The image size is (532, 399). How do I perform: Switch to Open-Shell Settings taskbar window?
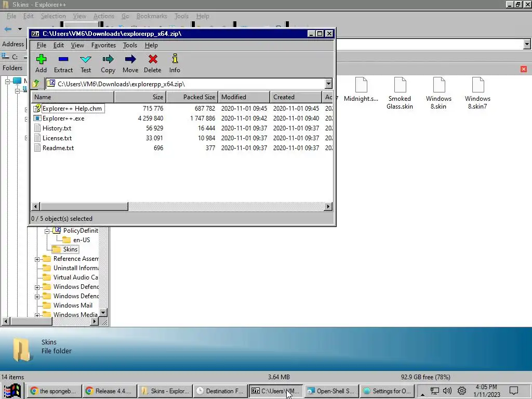331,391
